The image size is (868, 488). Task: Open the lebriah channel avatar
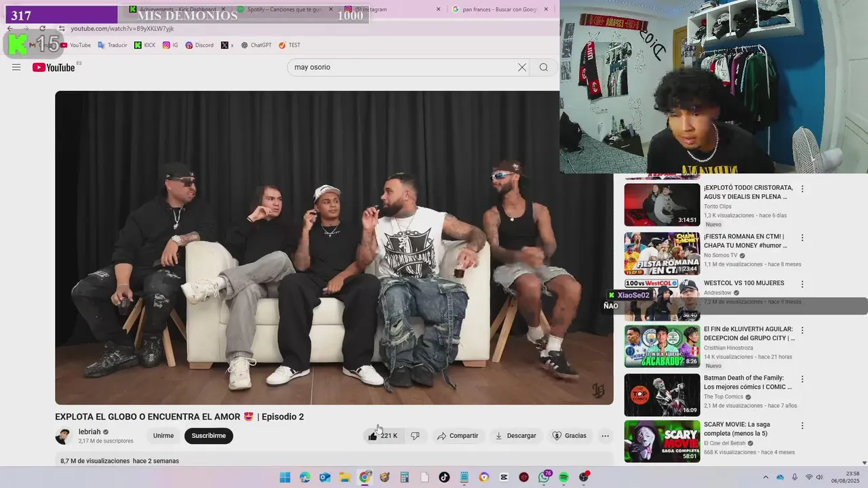click(64, 436)
